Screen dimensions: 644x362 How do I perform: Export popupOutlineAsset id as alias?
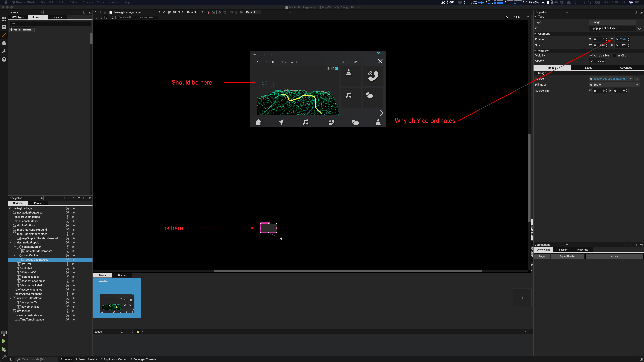click(x=639, y=28)
